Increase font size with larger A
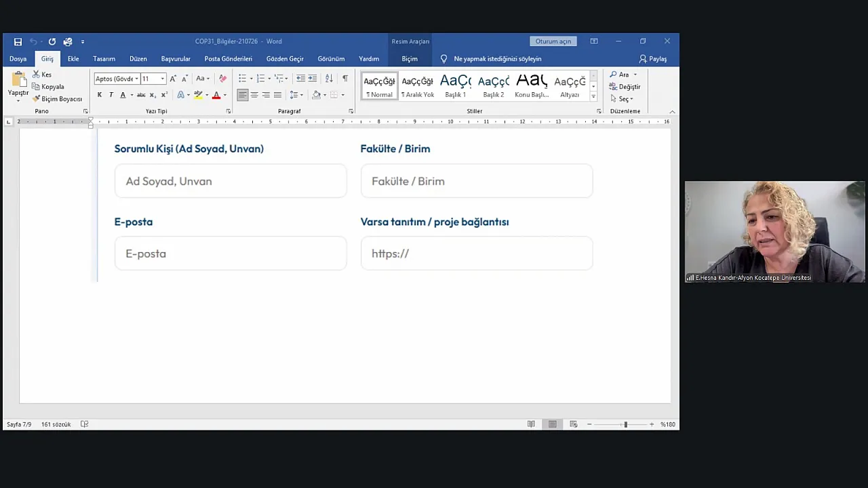 click(x=173, y=79)
